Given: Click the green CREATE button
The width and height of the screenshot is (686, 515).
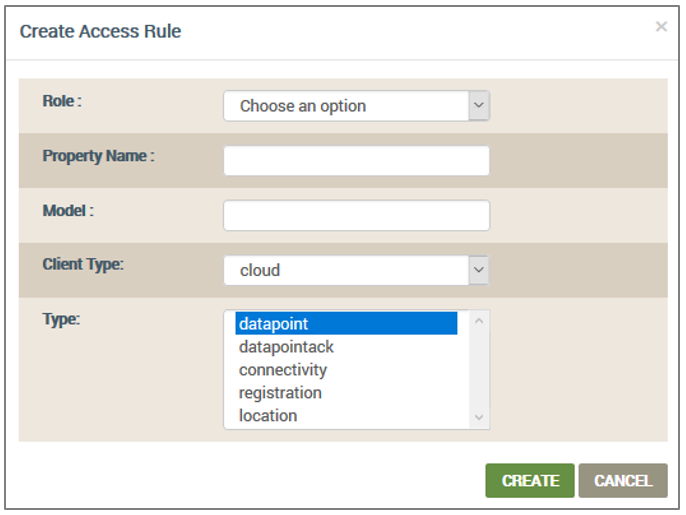Looking at the screenshot, I should (530, 480).
